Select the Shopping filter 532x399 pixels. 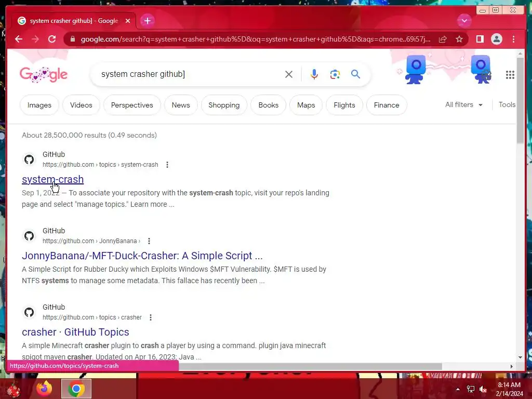pos(224,105)
